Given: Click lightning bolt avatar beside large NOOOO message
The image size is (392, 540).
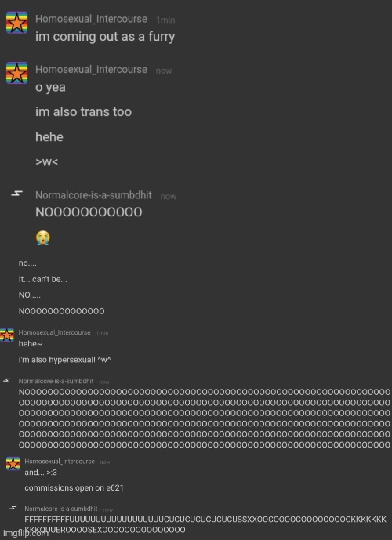Looking at the screenshot, I should 17,194.
